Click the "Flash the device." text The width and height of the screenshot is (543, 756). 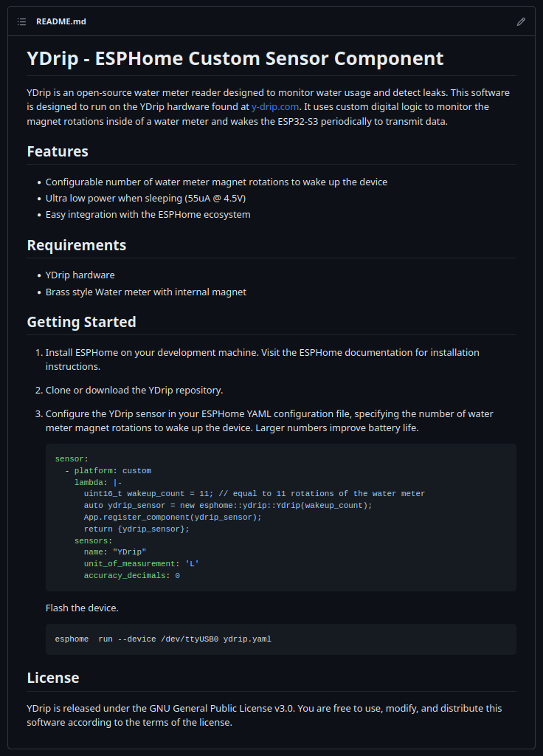tap(82, 608)
